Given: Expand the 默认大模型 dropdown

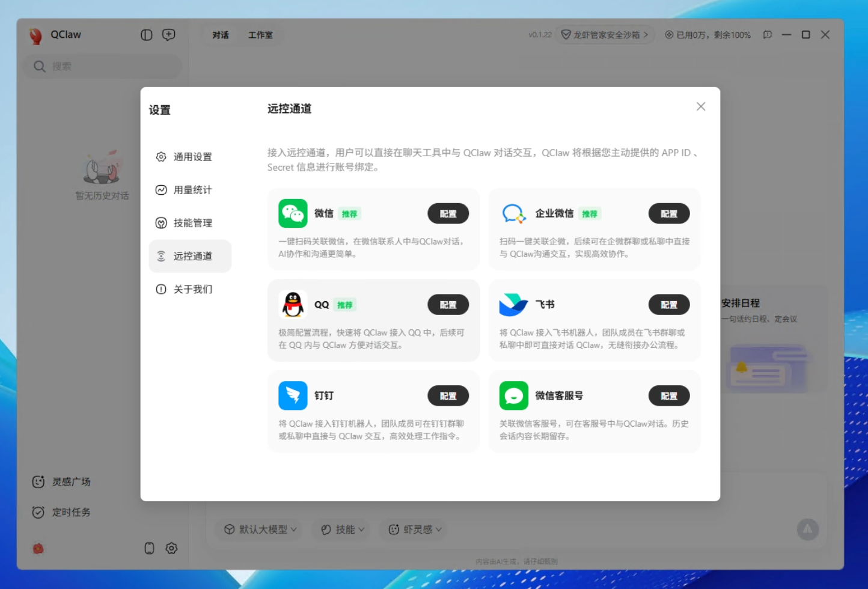Looking at the screenshot, I should point(260,529).
